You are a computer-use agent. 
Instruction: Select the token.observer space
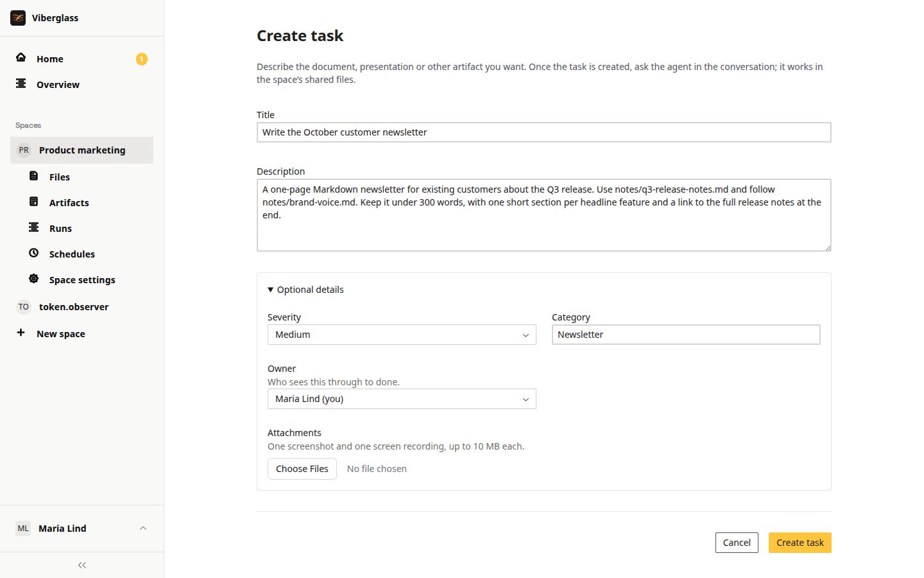coord(81,307)
